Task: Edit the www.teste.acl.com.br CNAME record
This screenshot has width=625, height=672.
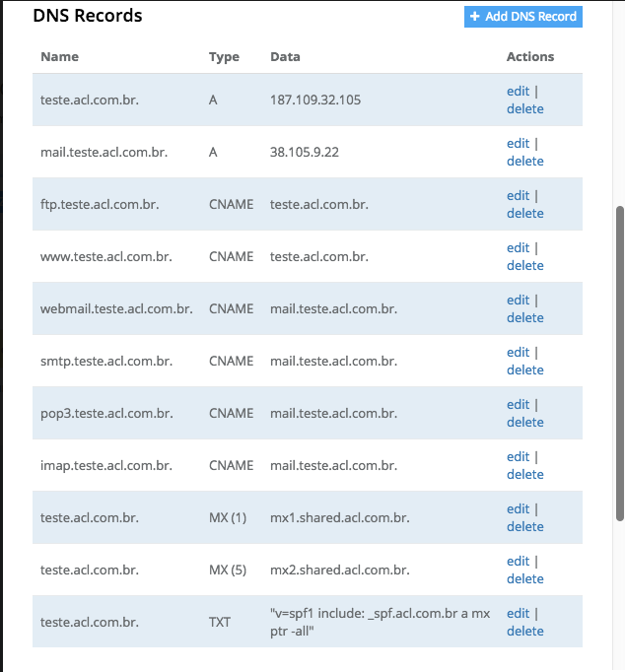Action: 518,247
